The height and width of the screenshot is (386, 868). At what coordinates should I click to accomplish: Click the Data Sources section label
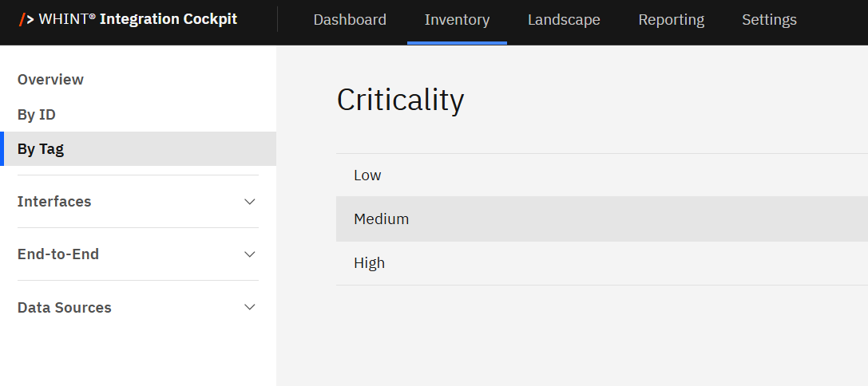click(x=65, y=308)
